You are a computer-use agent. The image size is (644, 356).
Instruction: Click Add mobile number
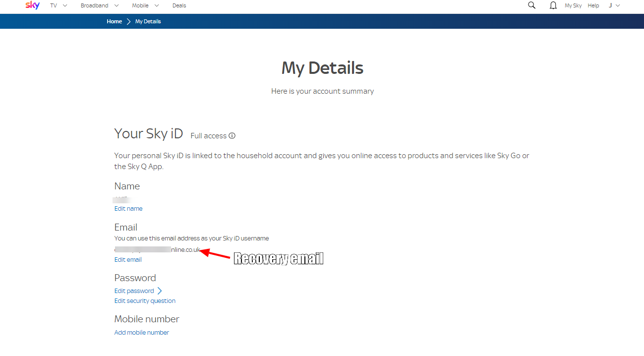click(141, 332)
